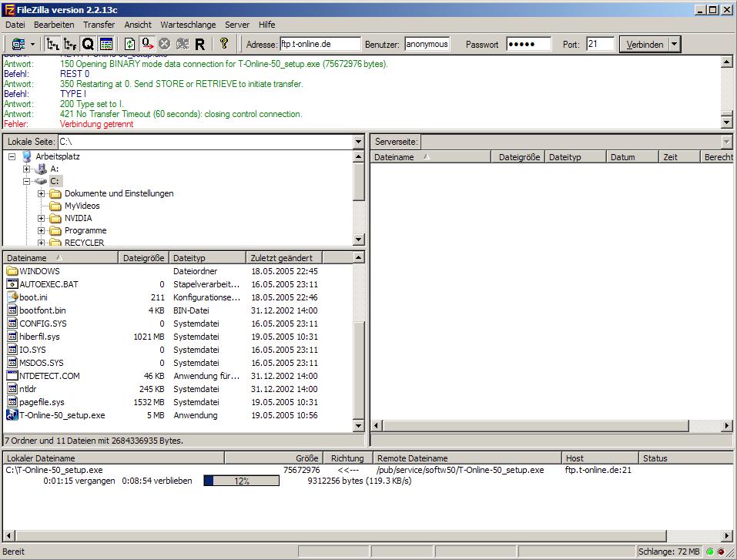Click the red Verbindung getrennt log line

point(96,124)
